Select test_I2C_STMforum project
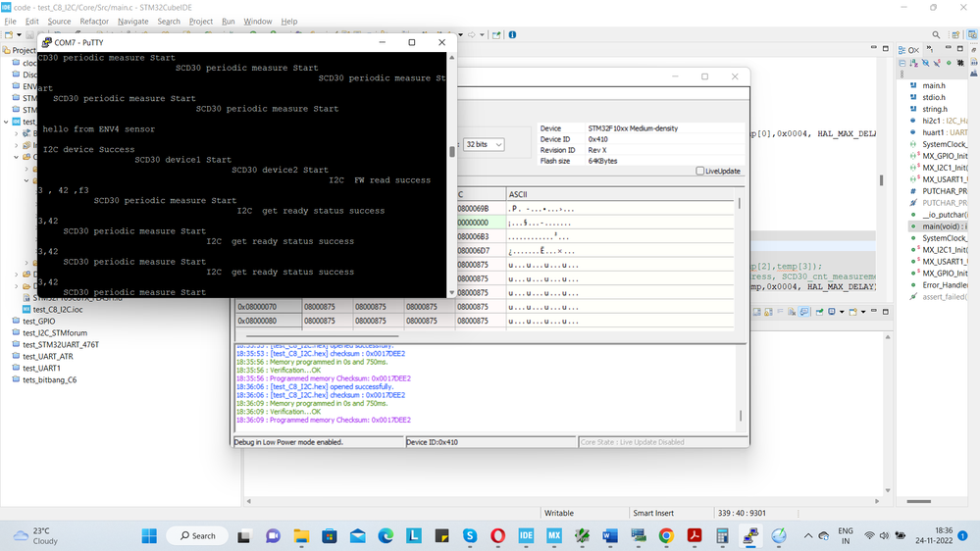This screenshot has width=980, height=551. (55, 333)
